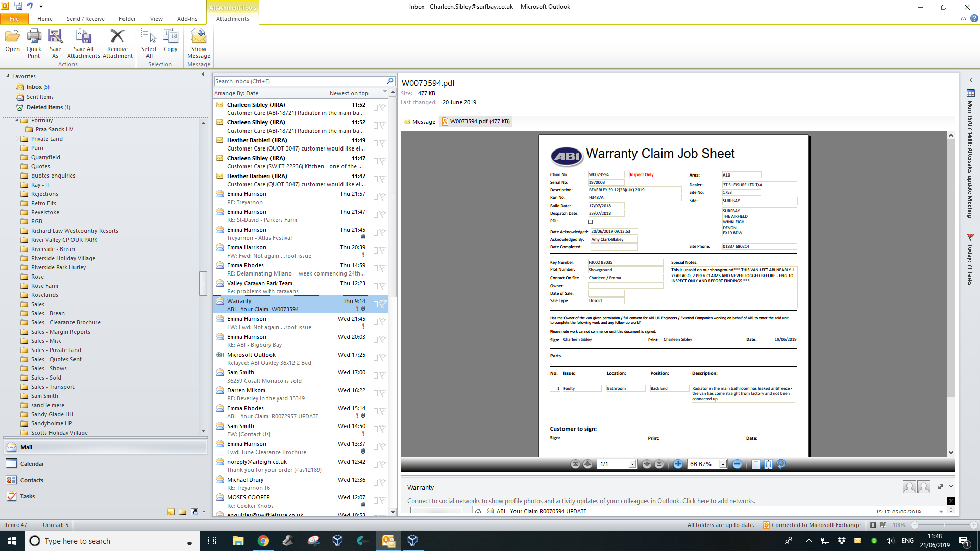Switch to the Message attachment tab

click(x=420, y=121)
